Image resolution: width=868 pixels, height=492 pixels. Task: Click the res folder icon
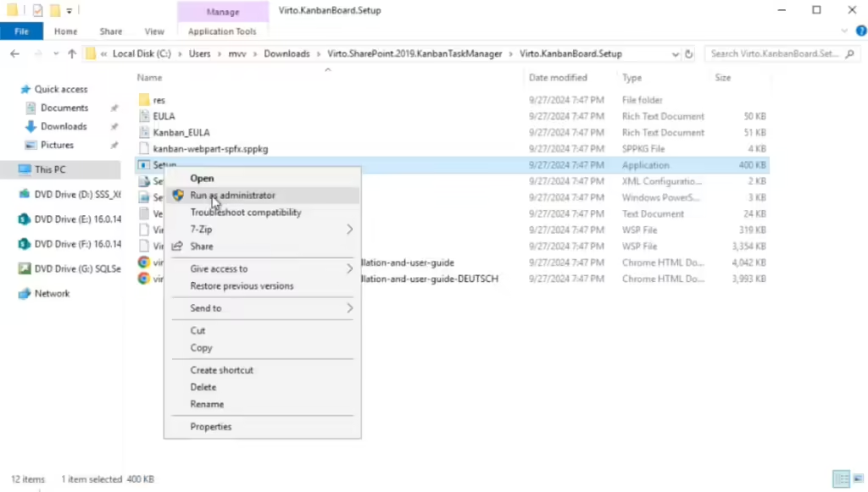tap(144, 100)
